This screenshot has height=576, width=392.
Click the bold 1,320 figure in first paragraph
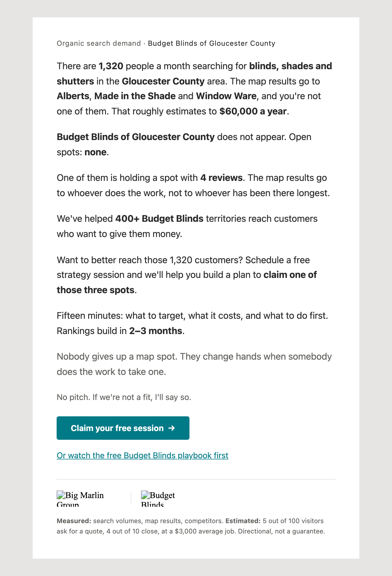tap(111, 66)
